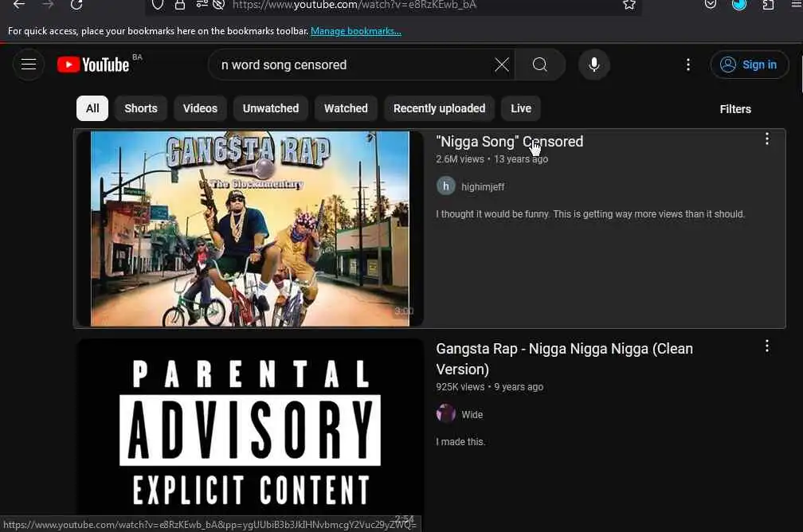Click the '2.6M views' metadata text

coord(460,159)
